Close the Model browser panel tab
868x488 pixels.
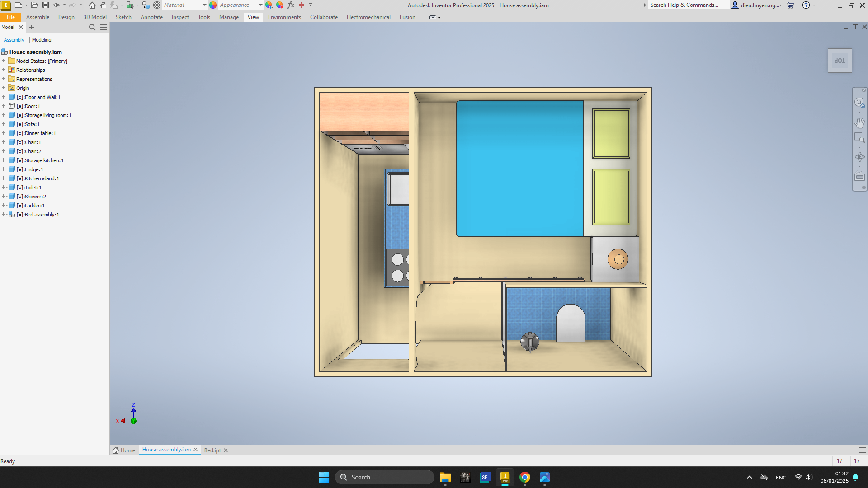pos(21,27)
